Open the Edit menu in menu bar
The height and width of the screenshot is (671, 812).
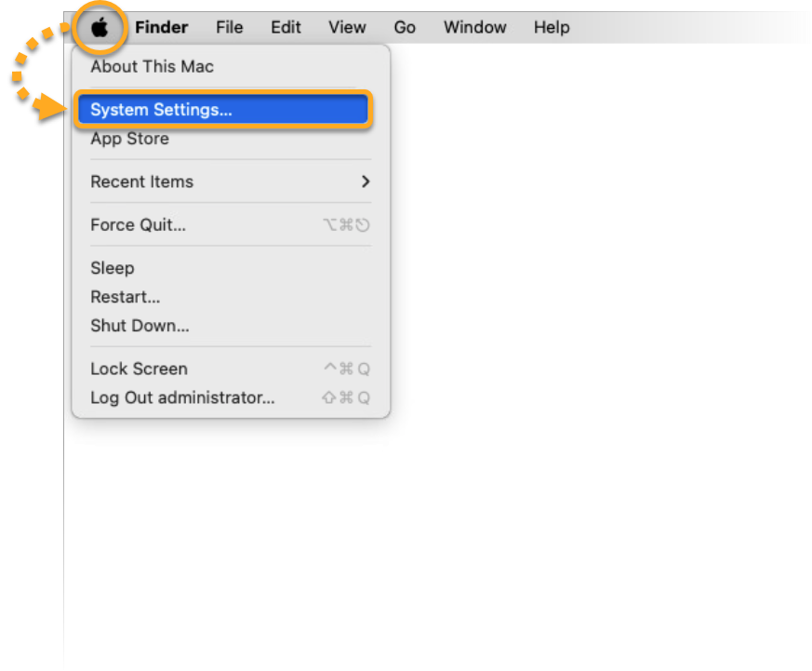pos(286,27)
